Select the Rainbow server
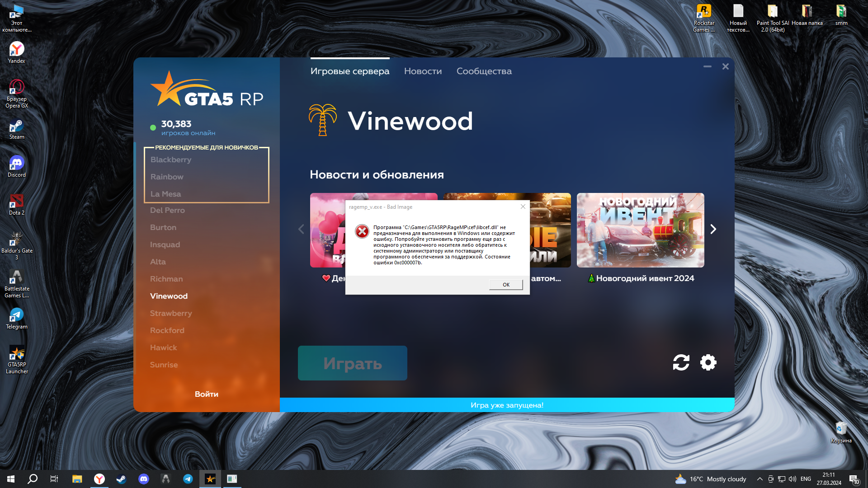 coord(167,177)
